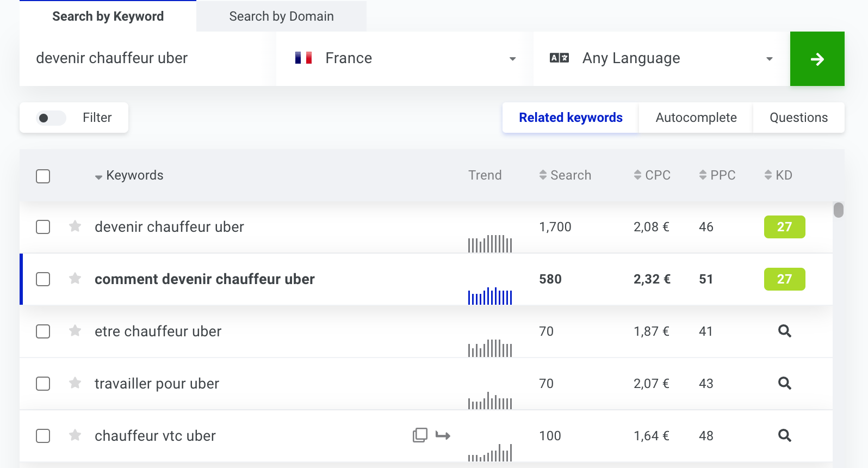The width and height of the screenshot is (868, 468).
Task: Click KD magnifier for 'travailler pour uber'
Action: pos(784,383)
